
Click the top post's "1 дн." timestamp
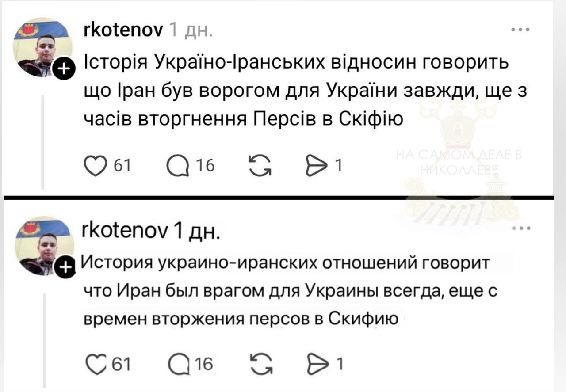(x=191, y=30)
